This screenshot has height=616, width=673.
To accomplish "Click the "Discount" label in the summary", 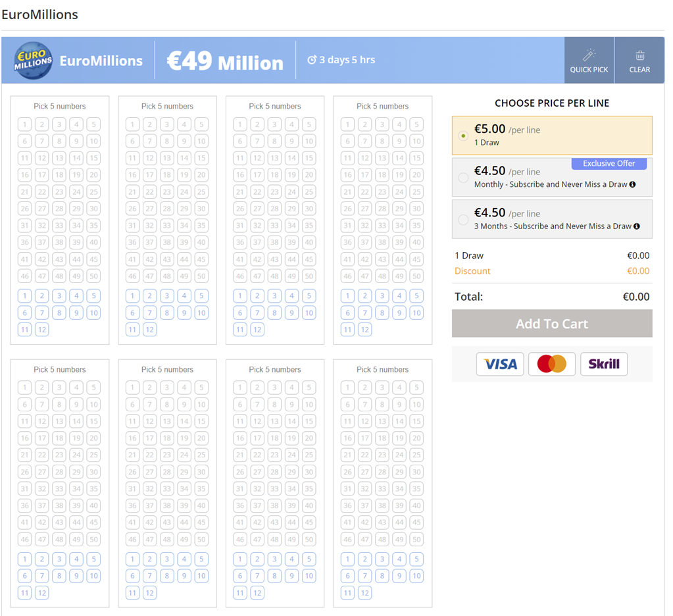I will coord(472,271).
